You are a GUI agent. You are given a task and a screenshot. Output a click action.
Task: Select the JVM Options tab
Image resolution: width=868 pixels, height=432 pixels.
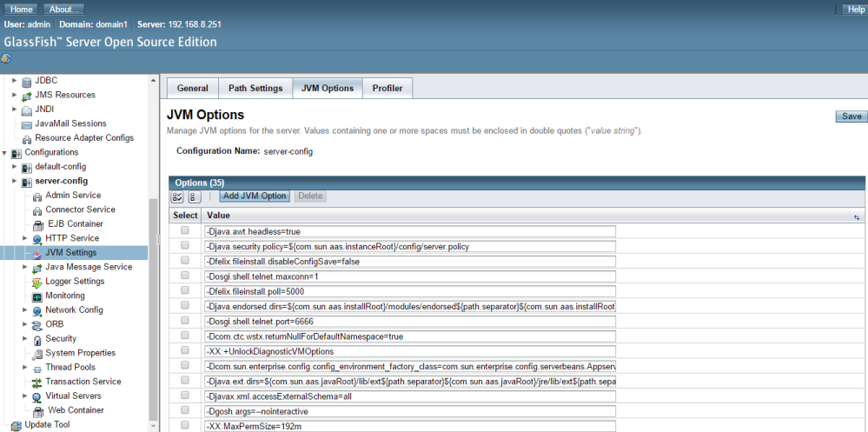328,89
